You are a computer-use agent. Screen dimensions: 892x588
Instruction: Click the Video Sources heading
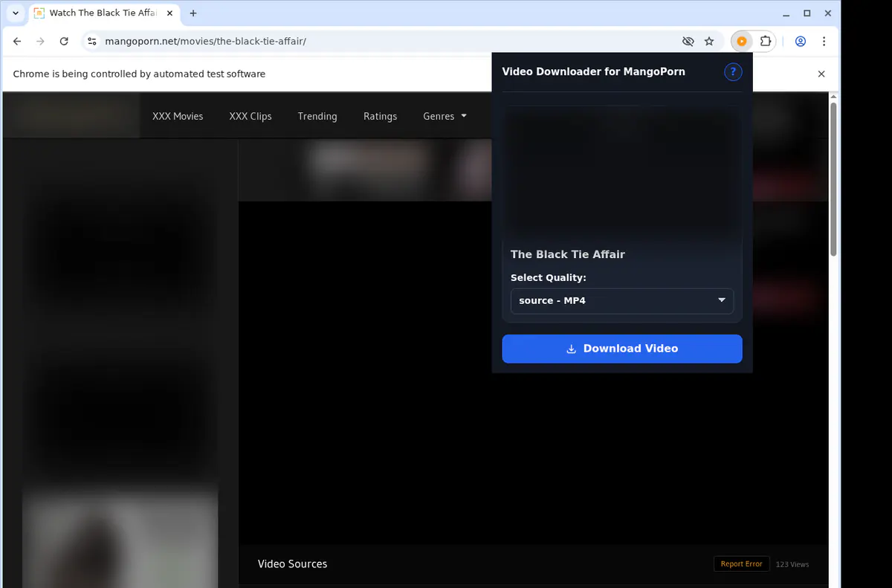[x=292, y=564]
